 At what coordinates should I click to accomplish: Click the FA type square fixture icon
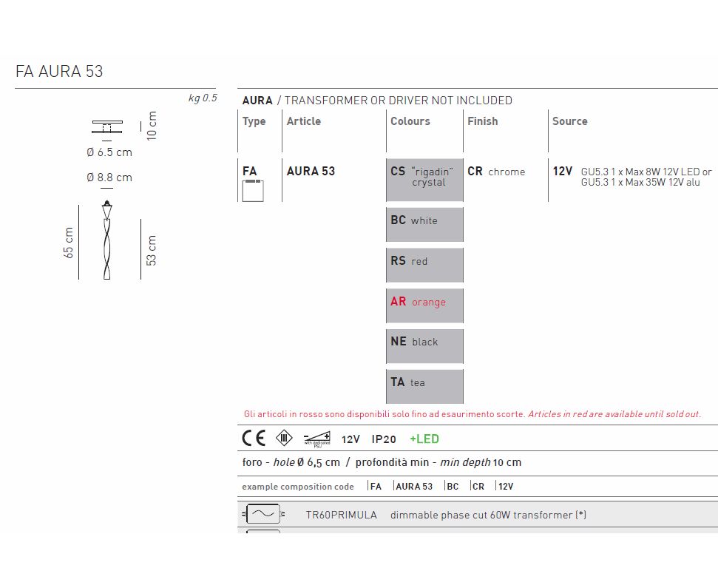tap(252, 191)
